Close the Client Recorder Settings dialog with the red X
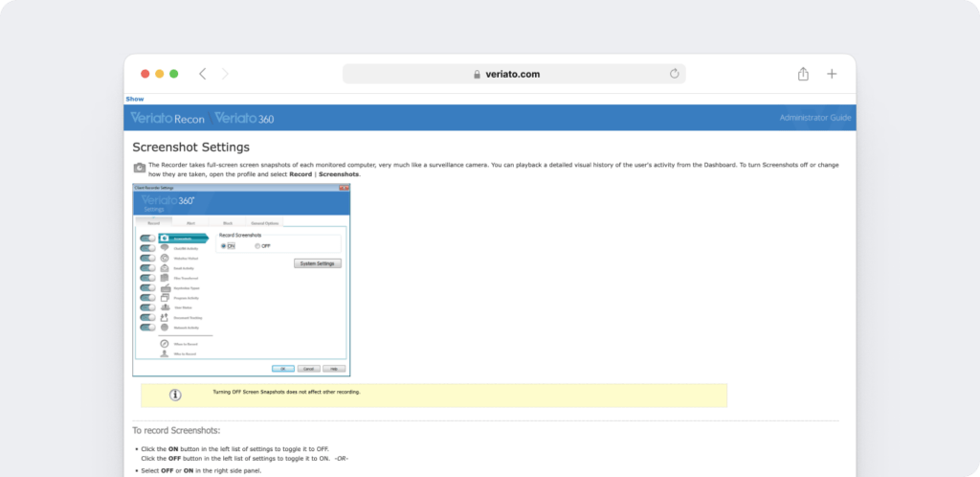The height and width of the screenshot is (477, 980). [344, 188]
